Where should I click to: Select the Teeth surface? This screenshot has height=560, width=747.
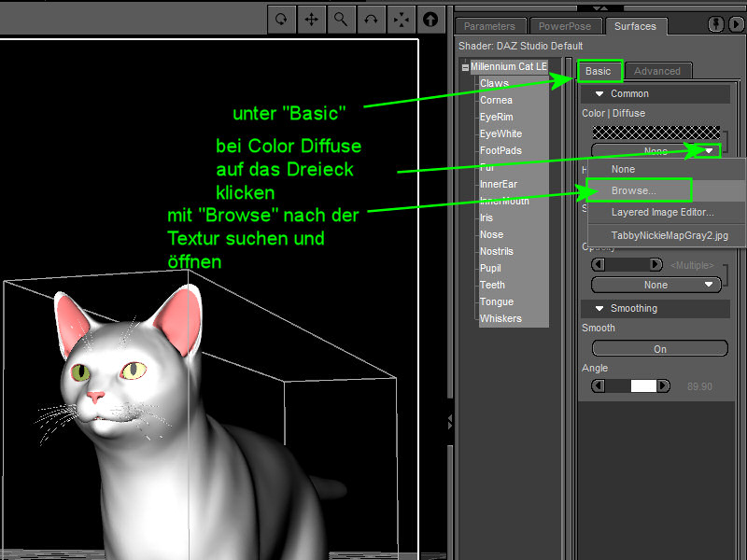click(x=492, y=285)
